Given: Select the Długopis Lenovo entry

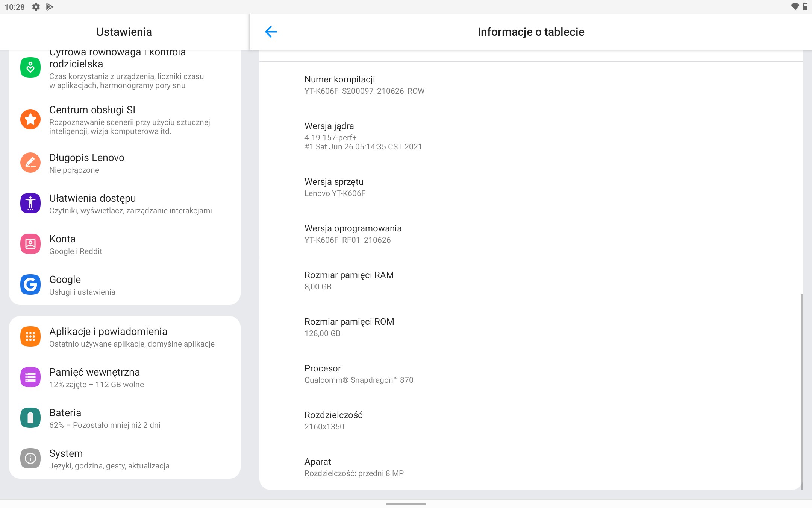Looking at the screenshot, I should pos(125,163).
